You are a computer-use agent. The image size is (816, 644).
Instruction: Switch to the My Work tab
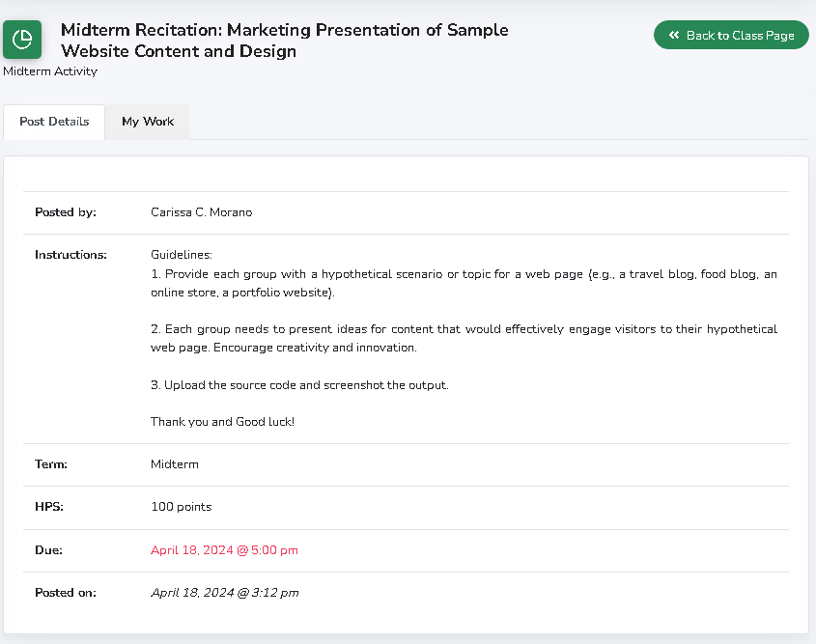[x=148, y=122]
